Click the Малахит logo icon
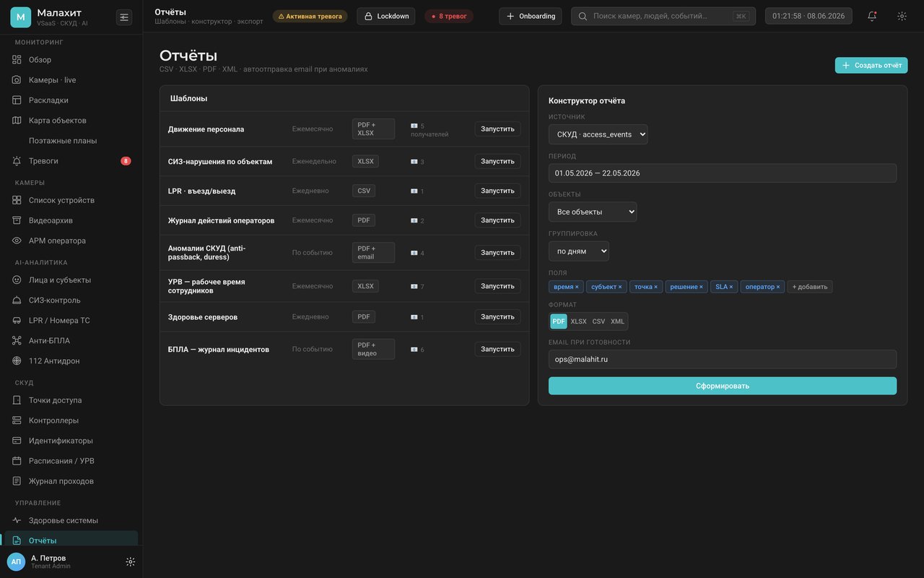 click(20, 17)
